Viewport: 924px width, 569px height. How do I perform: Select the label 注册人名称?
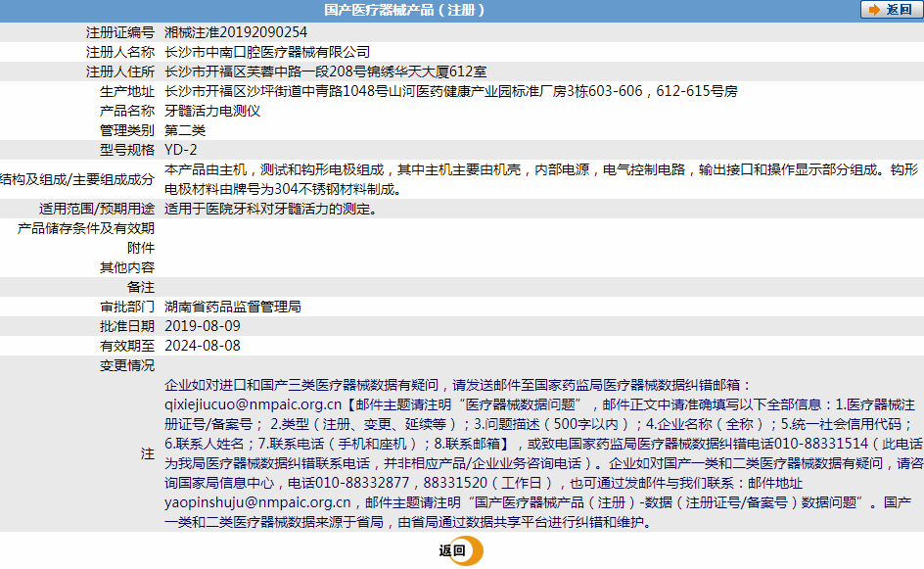[120, 52]
